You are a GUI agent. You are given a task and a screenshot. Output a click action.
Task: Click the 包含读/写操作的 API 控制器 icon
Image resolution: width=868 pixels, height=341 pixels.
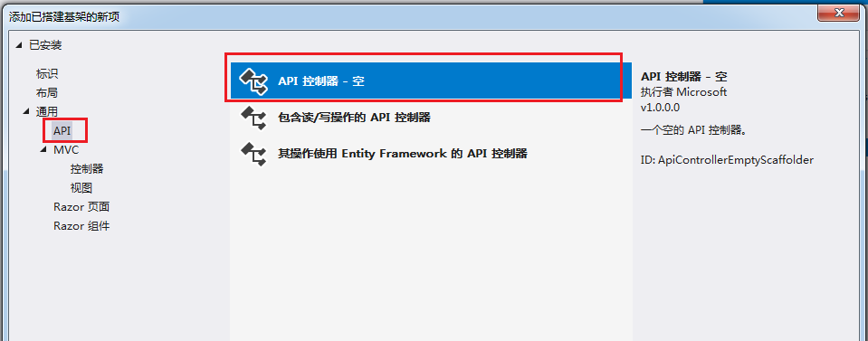coord(254,118)
